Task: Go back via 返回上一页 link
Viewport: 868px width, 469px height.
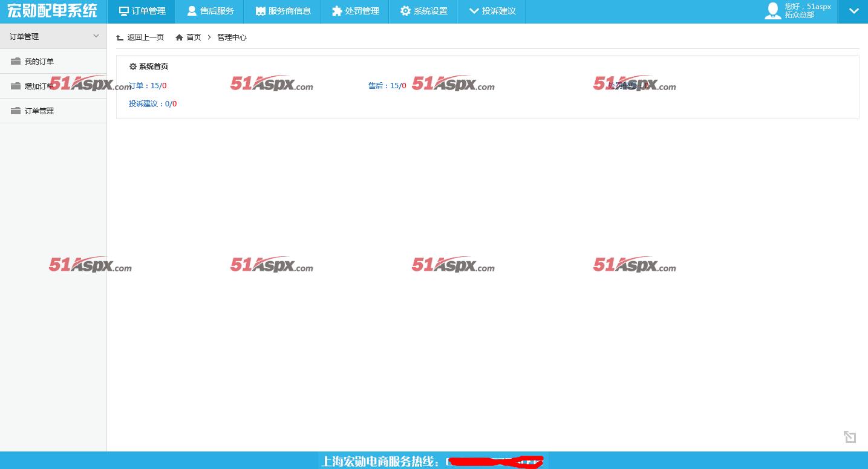Action: (140, 37)
